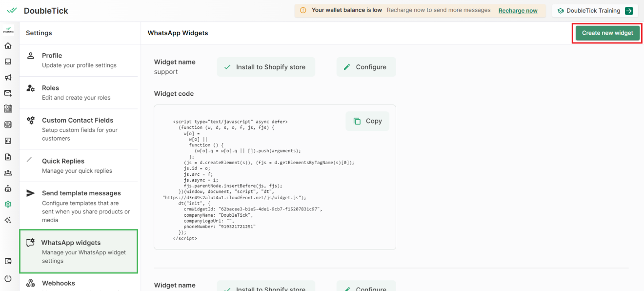Screen dimensions: 644x291
Task: Click the Profile person icon
Action: pos(30,56)
